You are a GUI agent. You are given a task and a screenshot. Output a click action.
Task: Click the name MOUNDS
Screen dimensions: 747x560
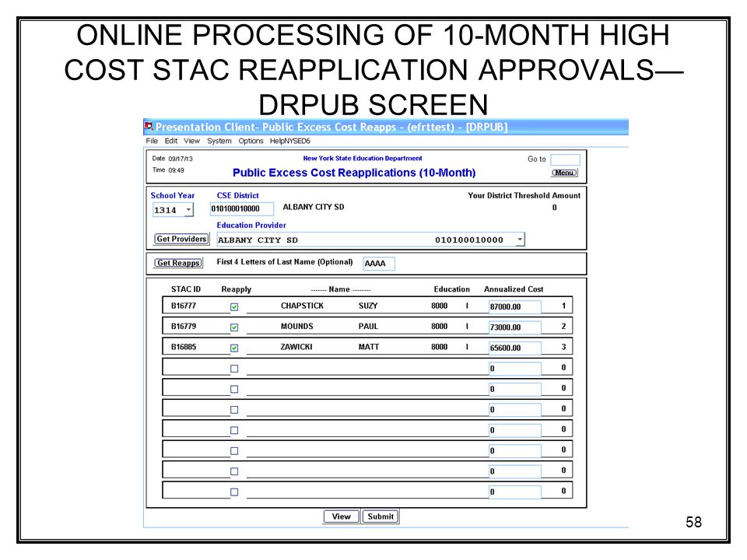pos(296,326)
